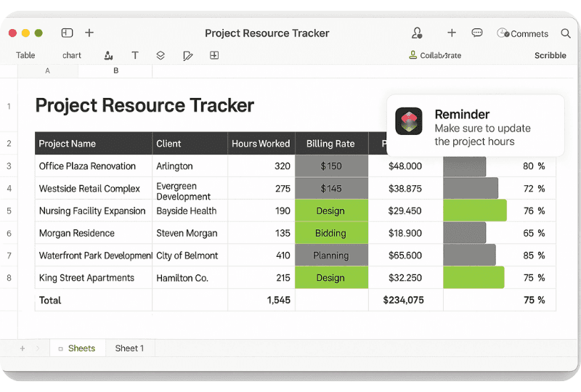Click the Billing Rate column header
The image size is (581, 392).
click(331, 144)
